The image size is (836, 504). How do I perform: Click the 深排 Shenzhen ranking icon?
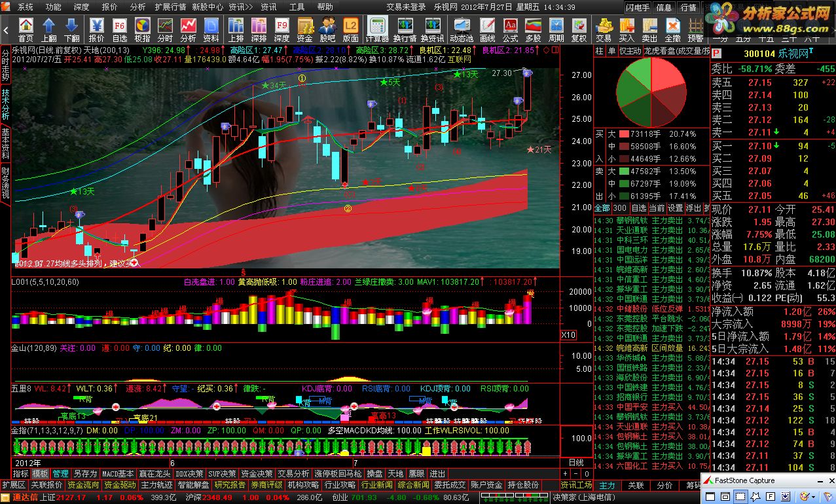259,29
